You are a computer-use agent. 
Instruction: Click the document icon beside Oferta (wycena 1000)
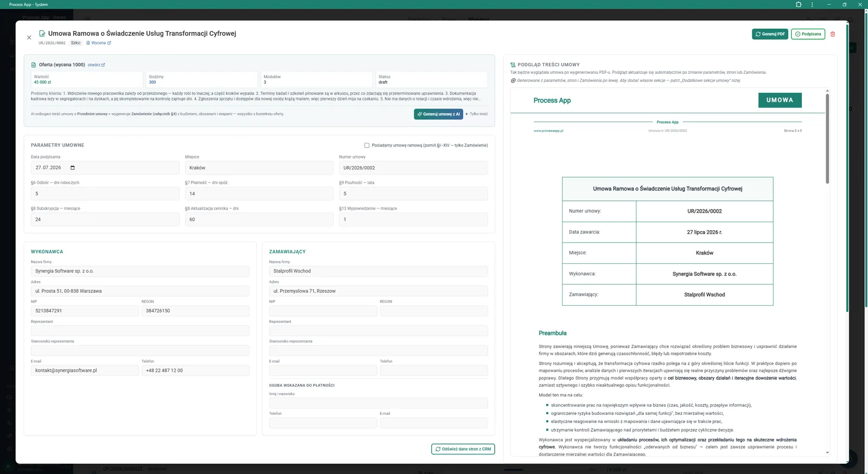[34, 65]
